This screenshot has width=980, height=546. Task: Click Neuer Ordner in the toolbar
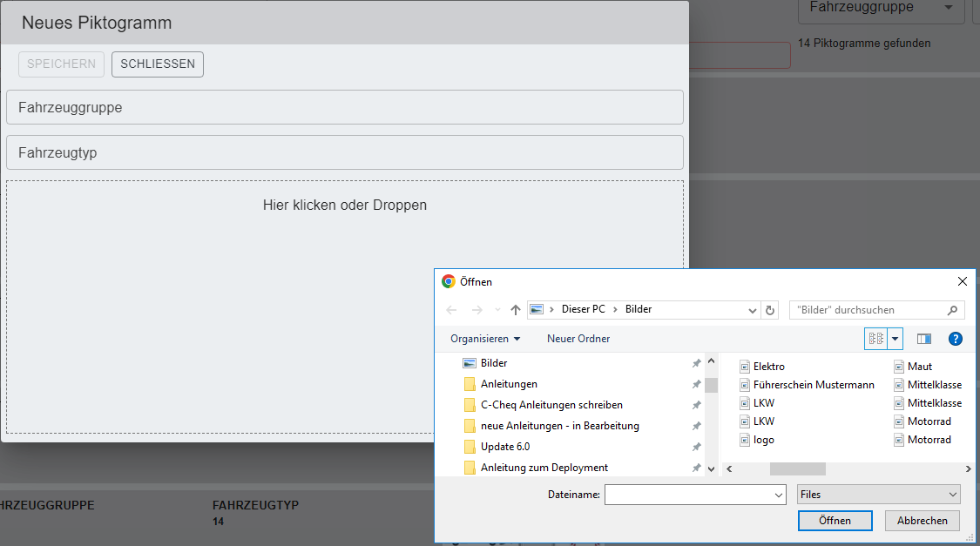coord(578,339)
